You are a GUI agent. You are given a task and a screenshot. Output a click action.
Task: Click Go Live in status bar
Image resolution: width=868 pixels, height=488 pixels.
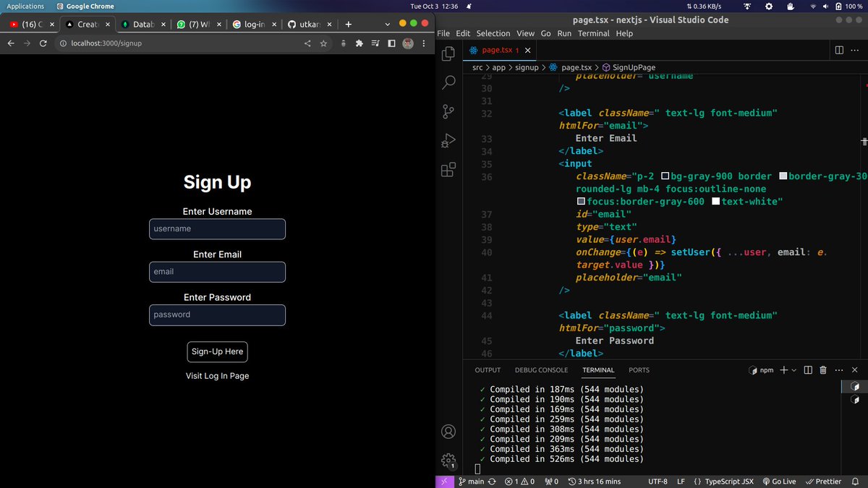pos(778,481)
